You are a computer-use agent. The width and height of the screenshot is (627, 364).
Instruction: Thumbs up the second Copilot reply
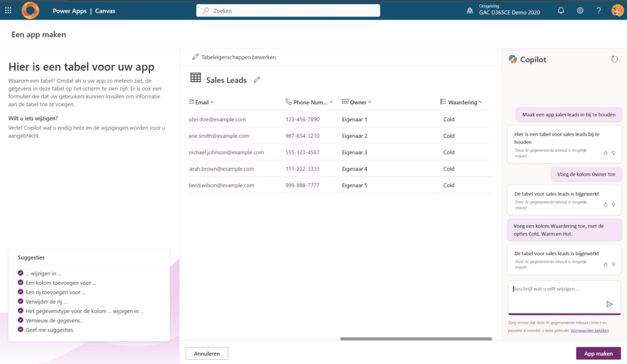pyautogui.click(x=606, y=204)
